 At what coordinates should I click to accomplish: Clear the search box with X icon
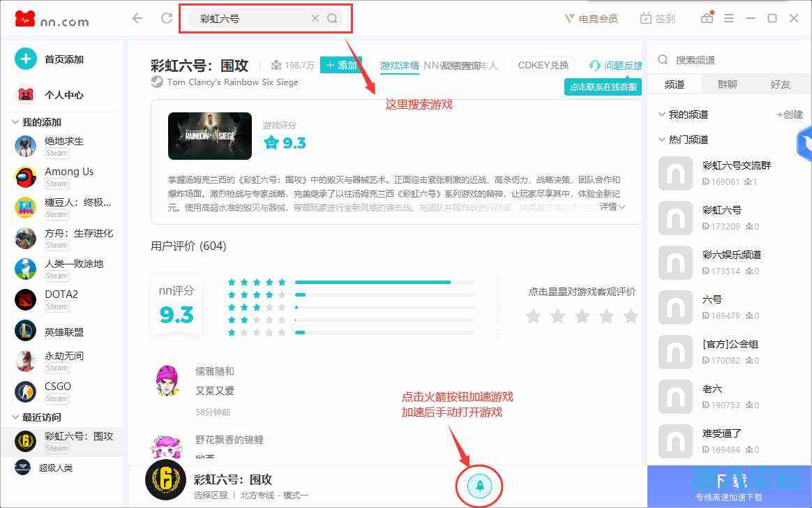(x=315, y=19)
